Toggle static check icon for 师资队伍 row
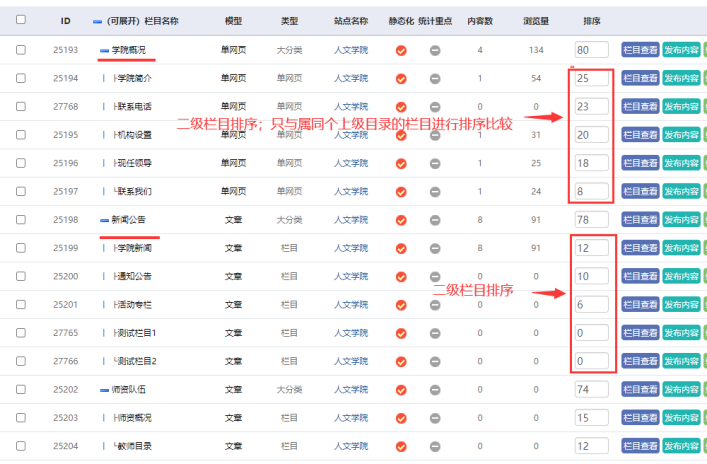Viewport: 707px width, 464px height. pyautogui.click(x=401, y=389)
